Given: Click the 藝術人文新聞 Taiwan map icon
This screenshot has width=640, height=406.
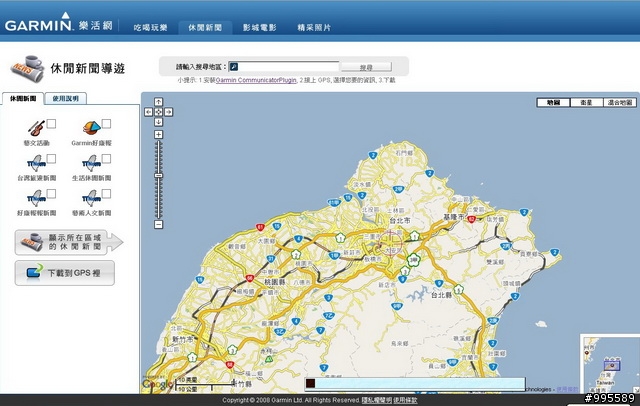Looking at the screenshot, I should 91,198.
